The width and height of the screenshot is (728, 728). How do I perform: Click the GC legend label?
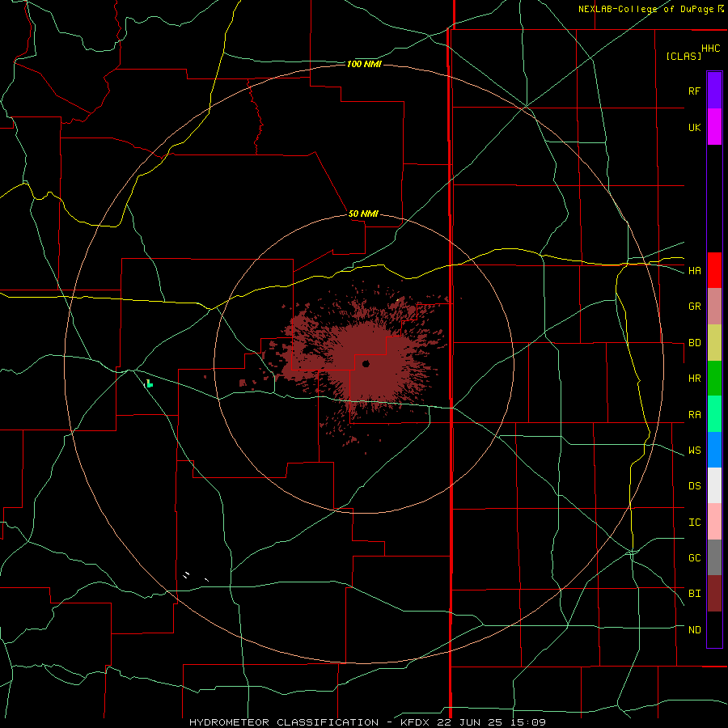(x=694, y=558)
